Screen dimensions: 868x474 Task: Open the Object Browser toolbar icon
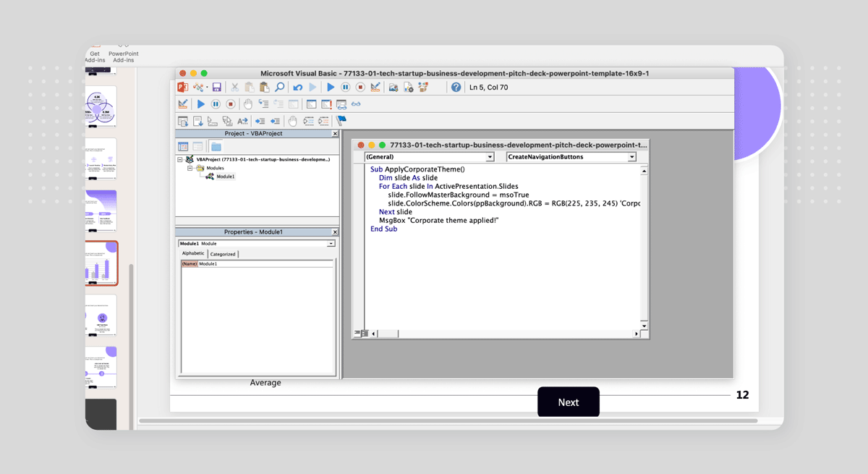(x=423, y=87)
